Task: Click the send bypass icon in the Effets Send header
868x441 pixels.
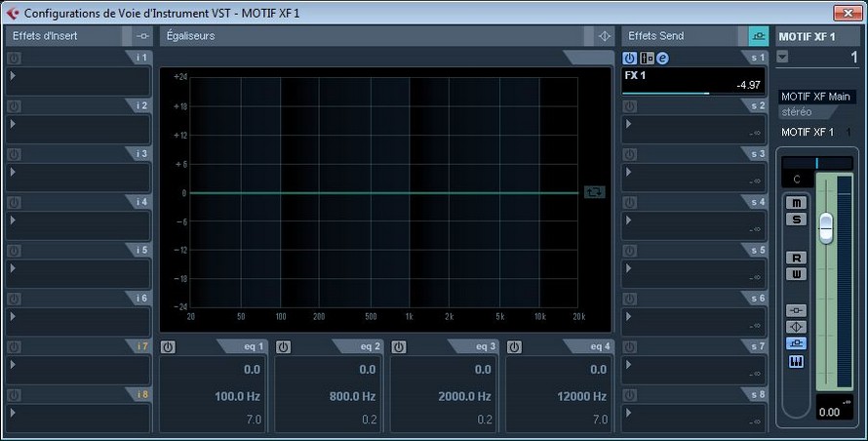Action: pyautogui.click(x=758, y=36)
